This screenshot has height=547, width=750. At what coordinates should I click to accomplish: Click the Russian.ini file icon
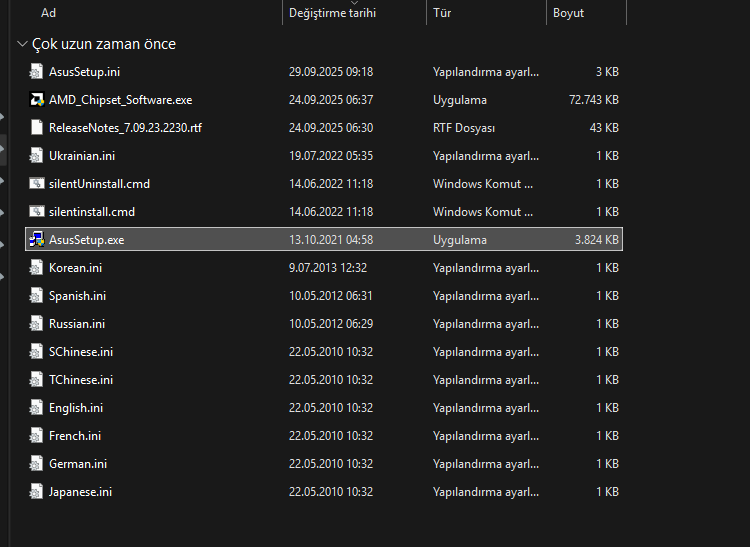(x=36, y=324)
